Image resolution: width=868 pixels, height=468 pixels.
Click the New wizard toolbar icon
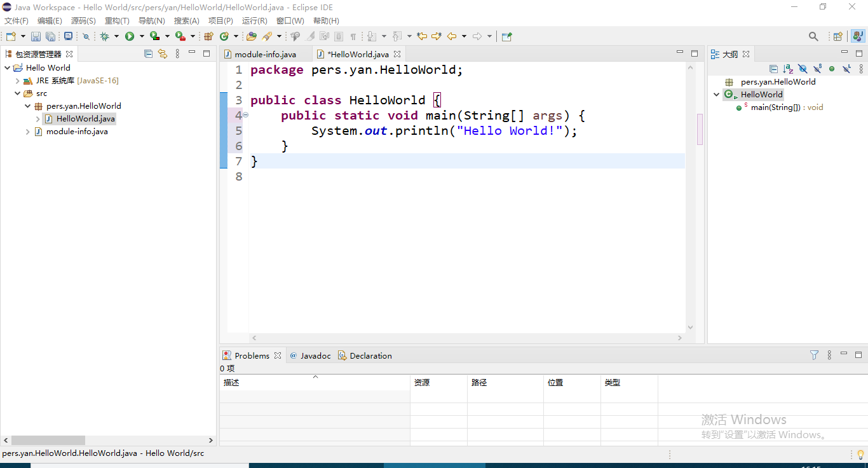(11, 37)
